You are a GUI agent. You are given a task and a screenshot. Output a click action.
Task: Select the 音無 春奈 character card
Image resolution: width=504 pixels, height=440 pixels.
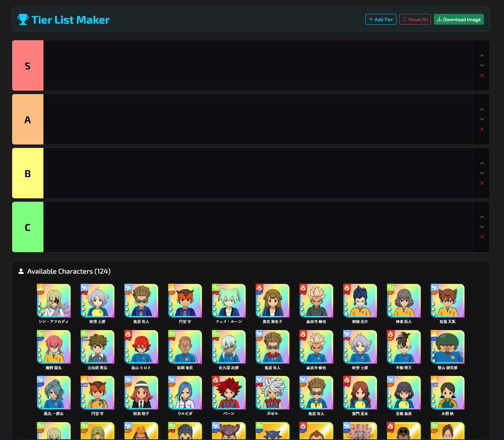[x=404, y=396]
